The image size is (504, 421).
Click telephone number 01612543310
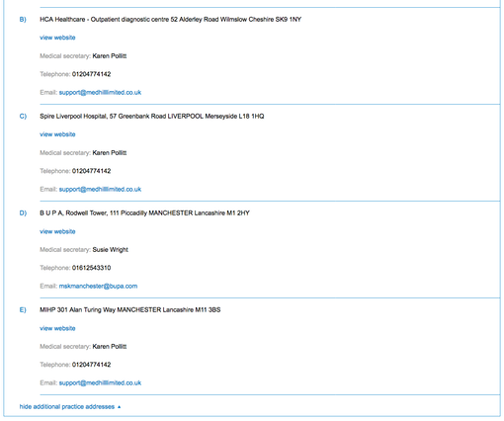click(91, 268)
